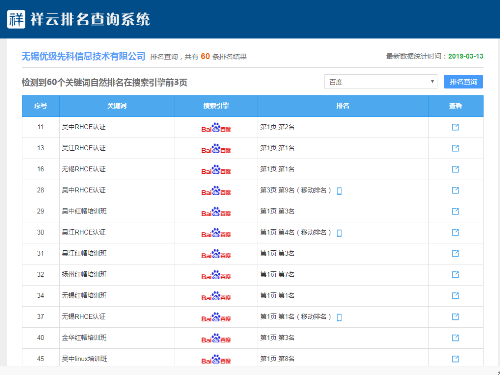
Task: Open the search engine dropdown showing 百度
Action: click(x=381, y=82)
